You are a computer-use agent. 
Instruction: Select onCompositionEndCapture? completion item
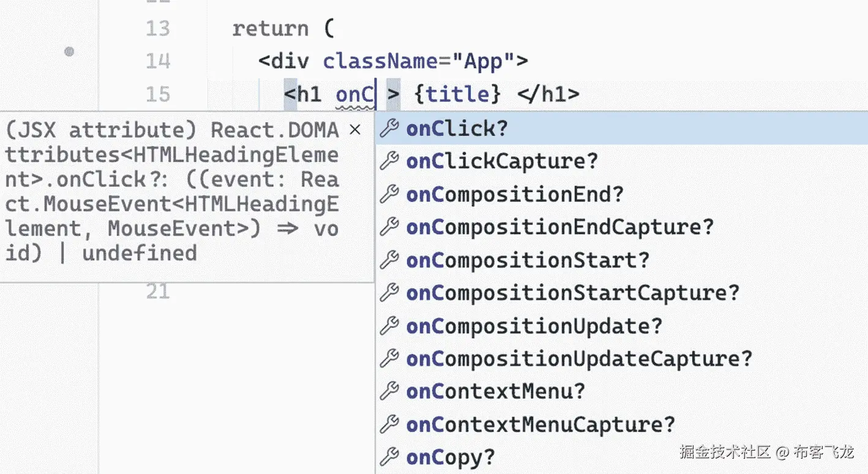pyautogui.click(x=621, y=228)
